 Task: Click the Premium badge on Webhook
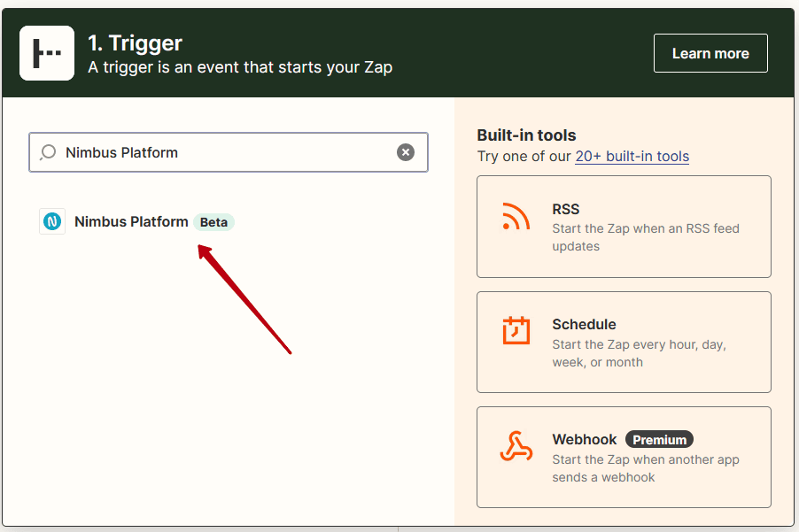659,440
